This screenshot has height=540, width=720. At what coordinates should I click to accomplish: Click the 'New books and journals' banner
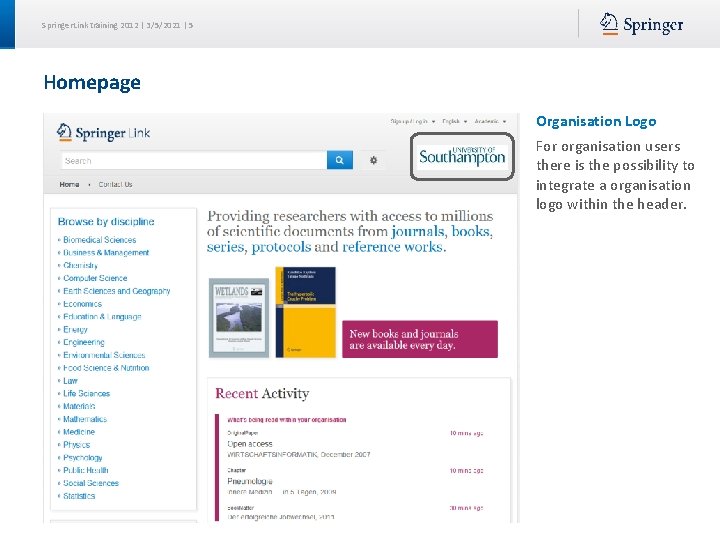(420, 339)
